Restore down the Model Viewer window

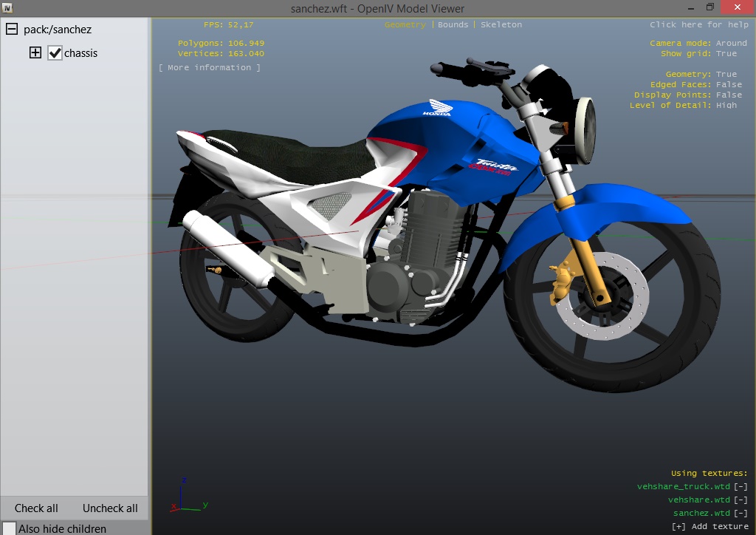click(x=709, y=7)
